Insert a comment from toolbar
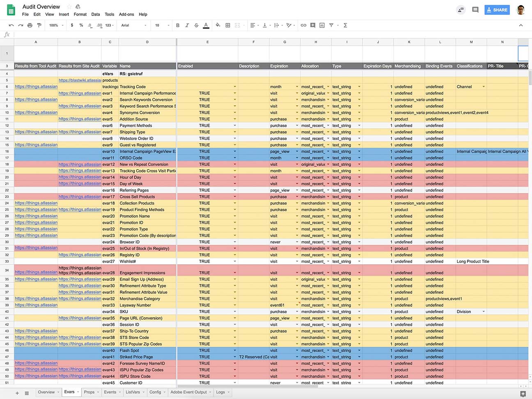The height and width of the screenshot is (399, 532). (313, 25)
